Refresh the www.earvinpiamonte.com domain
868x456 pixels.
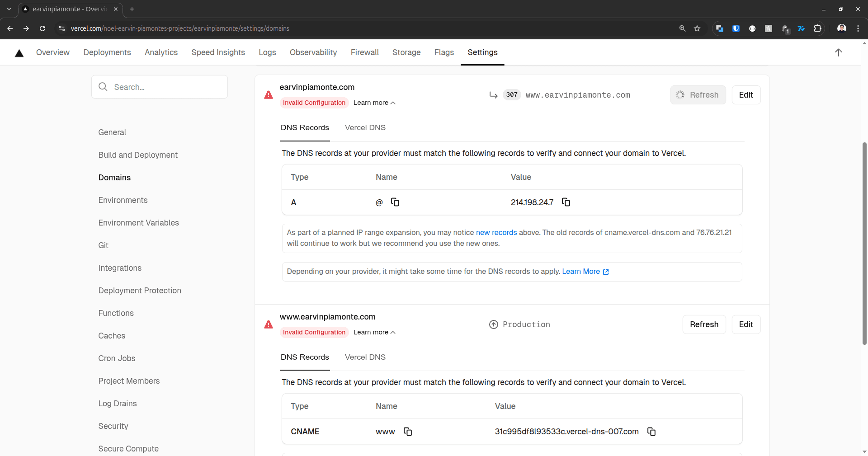click(703, 324)
